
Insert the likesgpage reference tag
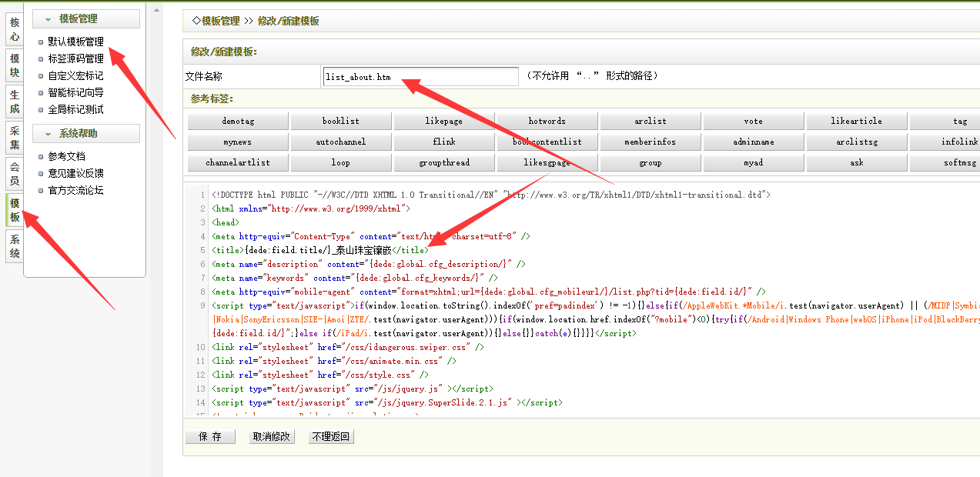coord(547,162)
